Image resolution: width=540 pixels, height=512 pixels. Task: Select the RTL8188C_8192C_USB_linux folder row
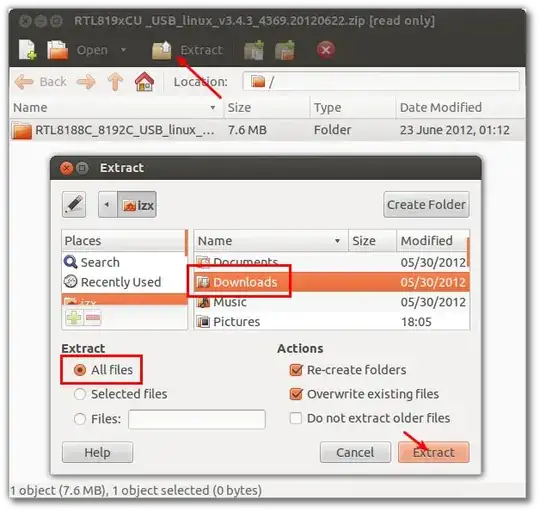(x=267, y=130)
